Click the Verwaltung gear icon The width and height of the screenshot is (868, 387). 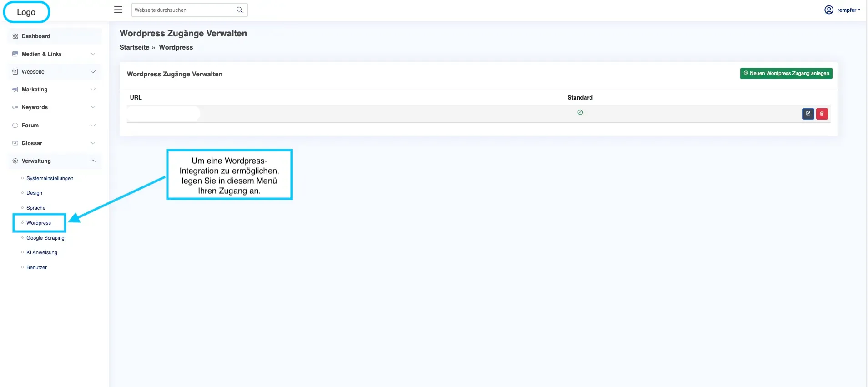pyautogui.click(x=15, y=161)
